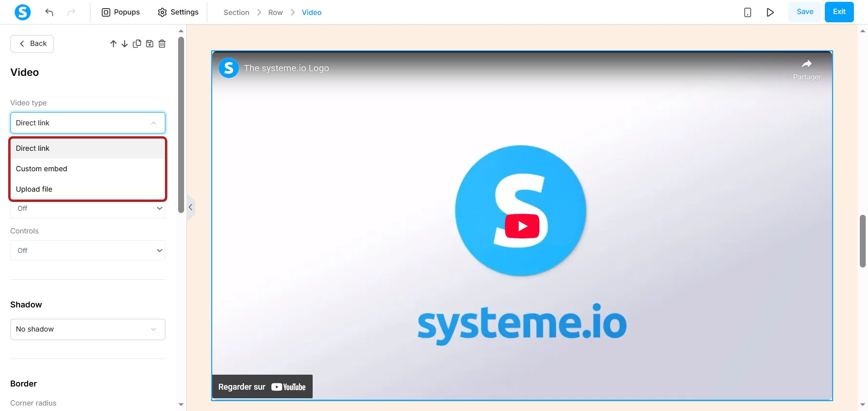Open the Partager share button on the video

click(x=807, y=69)
